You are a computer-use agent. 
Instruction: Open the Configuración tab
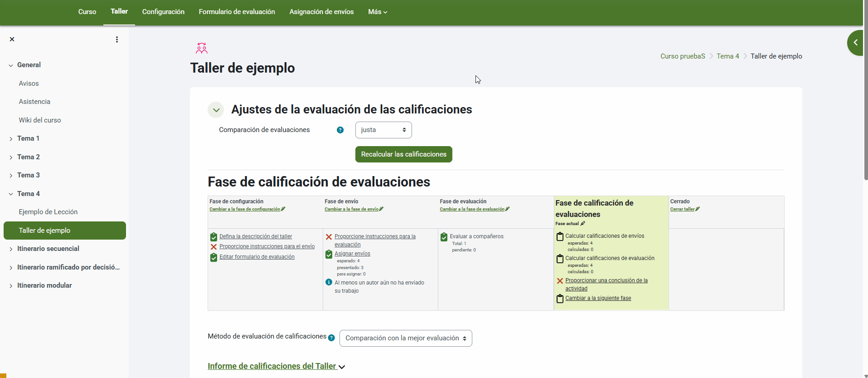tap(163, 12)
